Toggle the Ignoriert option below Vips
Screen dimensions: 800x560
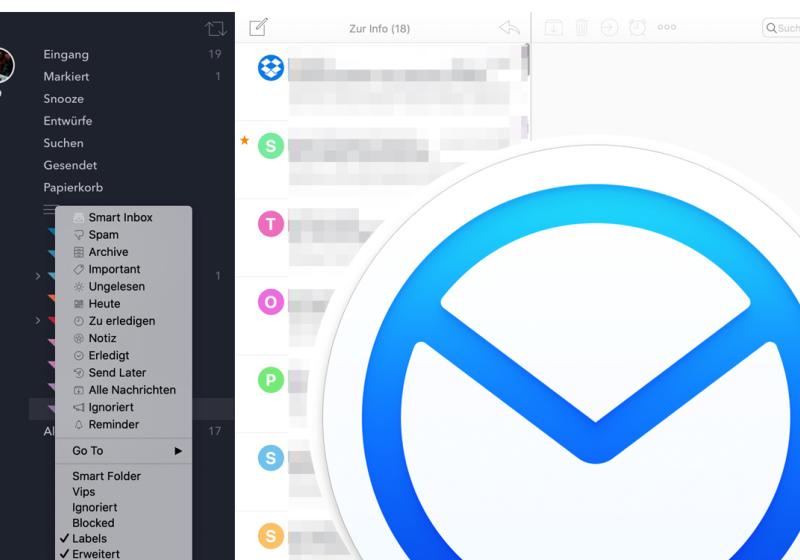click(x=94, y=507)
